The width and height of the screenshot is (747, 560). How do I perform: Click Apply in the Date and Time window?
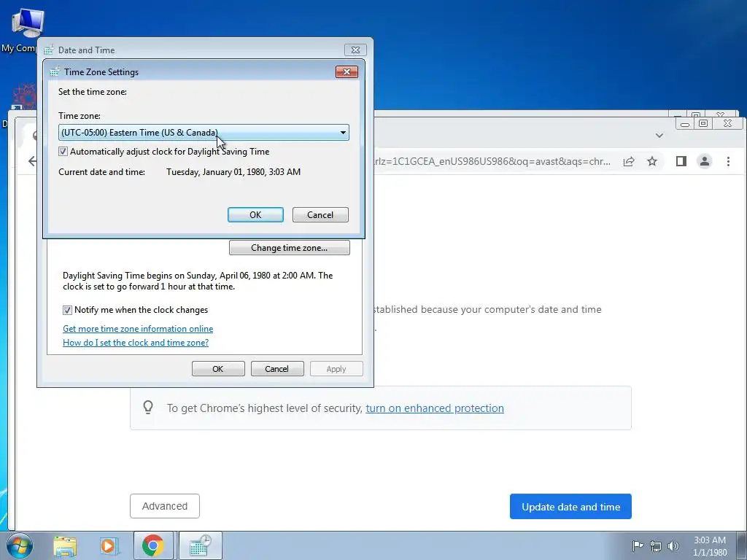[x=336, y=368]
